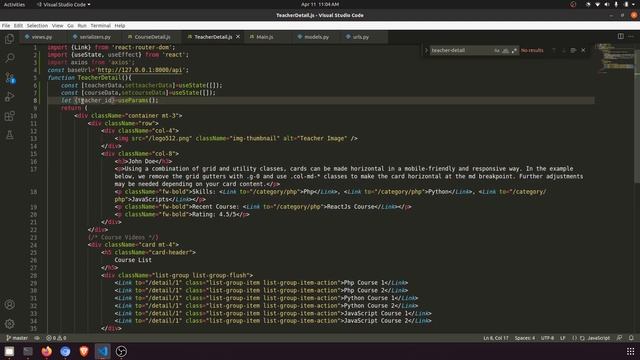Click Spaces: 4 indentation setting
This screenshot has width=640, height=360.
[x=525, y=338]
